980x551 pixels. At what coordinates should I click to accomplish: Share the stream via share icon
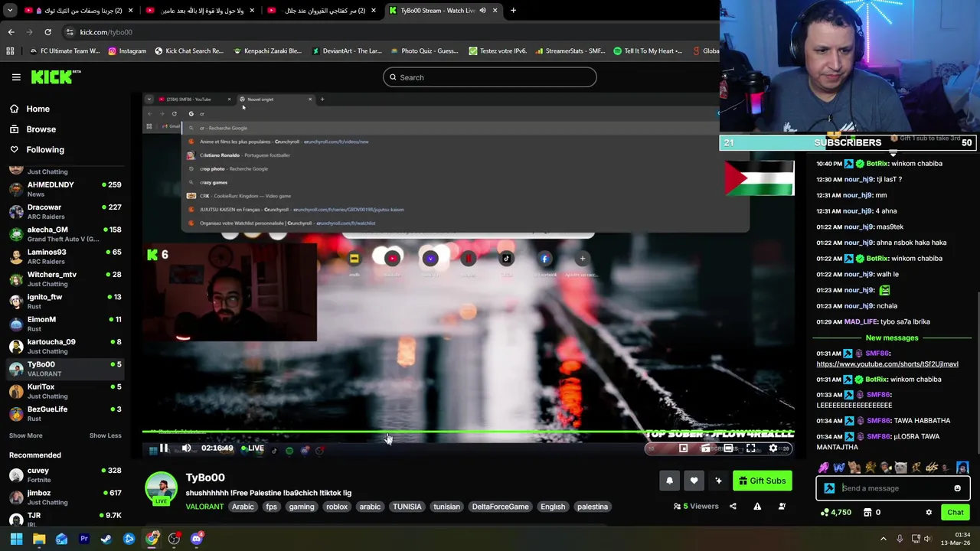tap(733, 507)
